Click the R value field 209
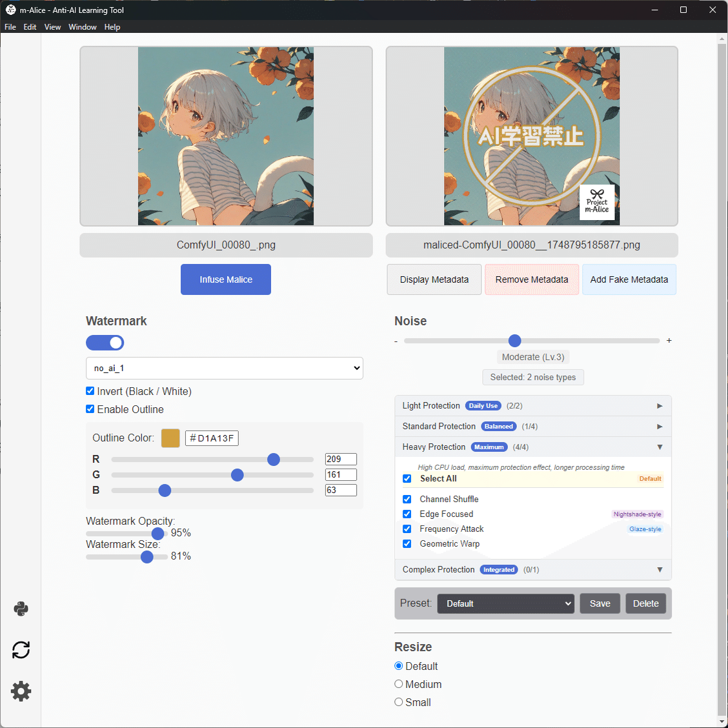728x728 pixels. coord(341,459)
